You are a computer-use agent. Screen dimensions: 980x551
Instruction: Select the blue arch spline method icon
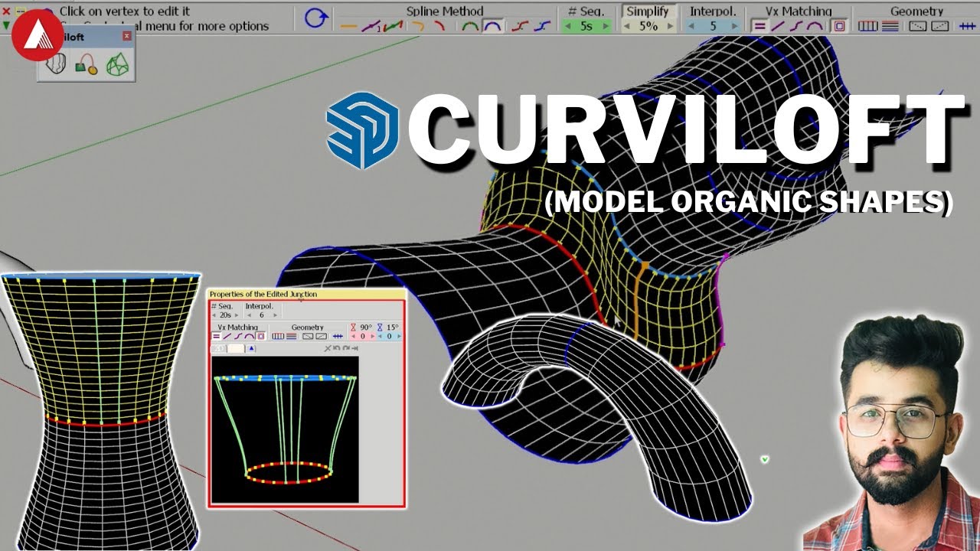493,26
